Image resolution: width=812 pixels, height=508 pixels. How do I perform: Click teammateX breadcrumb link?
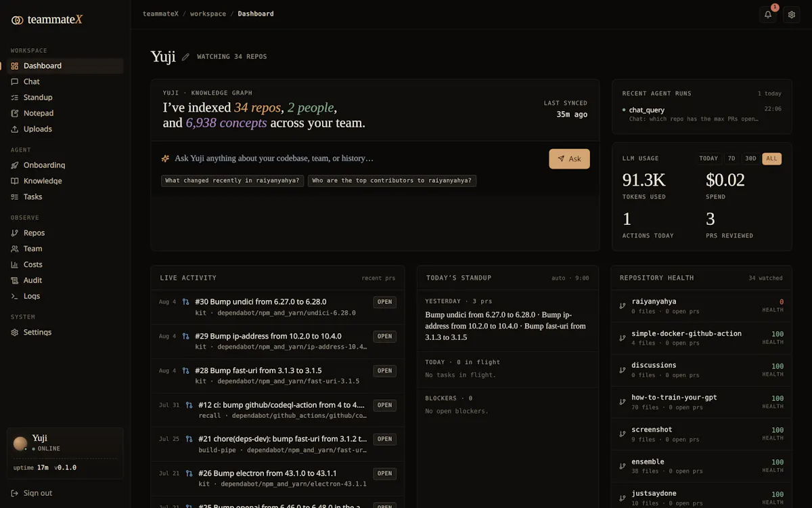coord(160,14)
